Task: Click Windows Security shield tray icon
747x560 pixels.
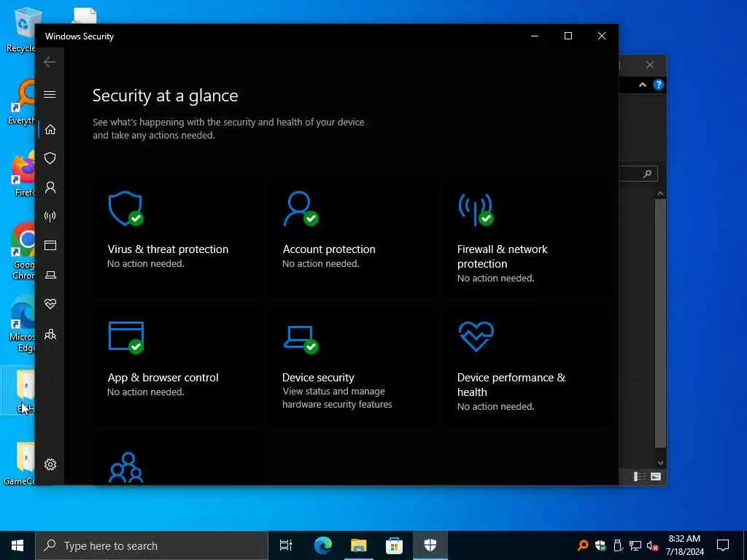Action: pyautogui.click(x=600, y=545)
